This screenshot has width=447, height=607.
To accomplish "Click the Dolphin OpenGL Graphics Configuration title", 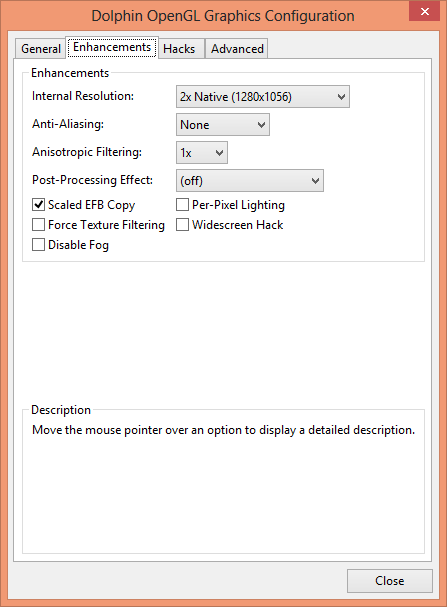I will pos(223,16).
